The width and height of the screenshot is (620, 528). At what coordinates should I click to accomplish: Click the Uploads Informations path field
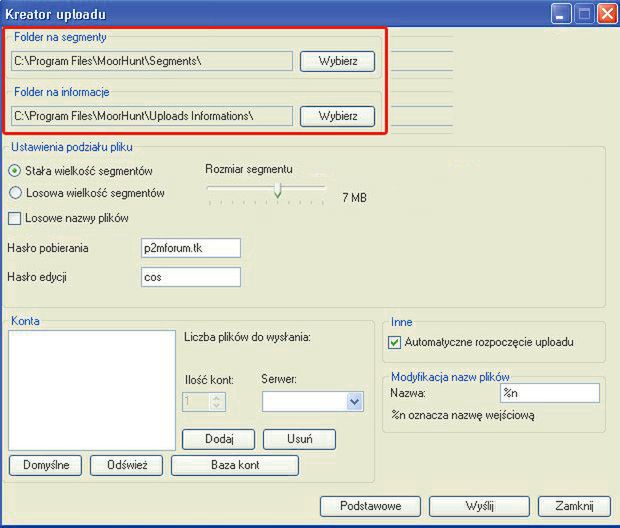click(x=152, y=116)
